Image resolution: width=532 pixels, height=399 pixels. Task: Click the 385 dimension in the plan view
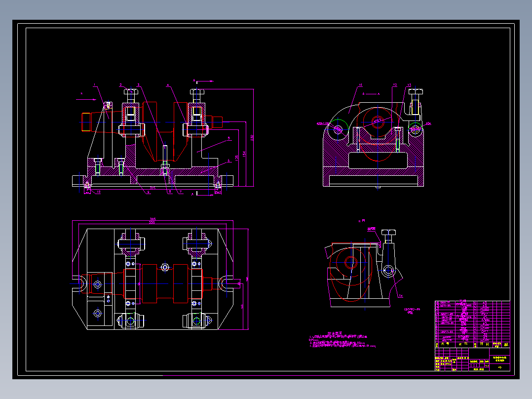point(152,219)
